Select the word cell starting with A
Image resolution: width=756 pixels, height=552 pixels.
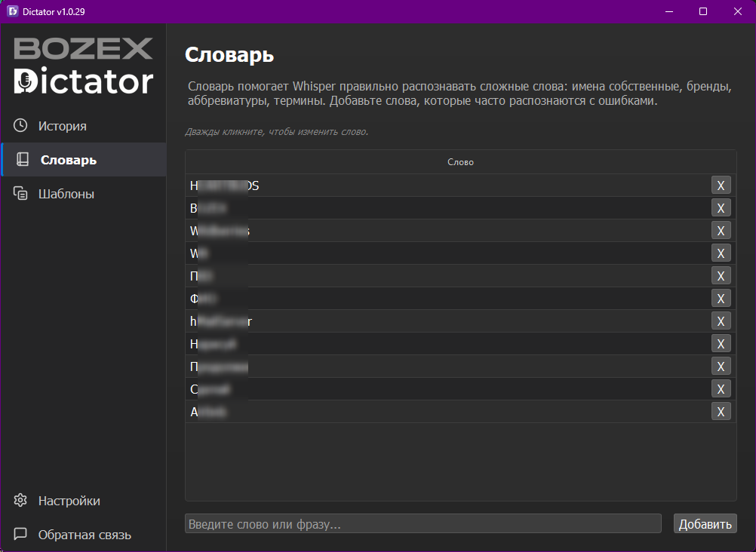(447, 412)
